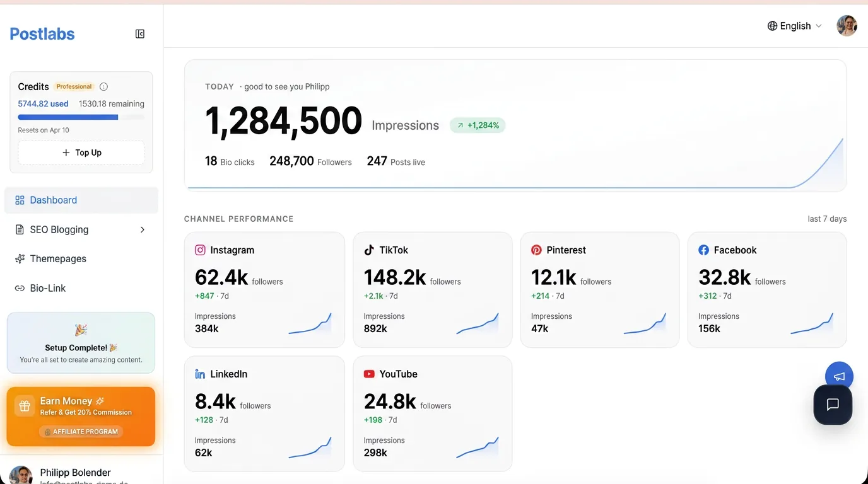This screenshot has width=868, height=484.
Task: Click the TikTok logo icon
Action: 369,250
